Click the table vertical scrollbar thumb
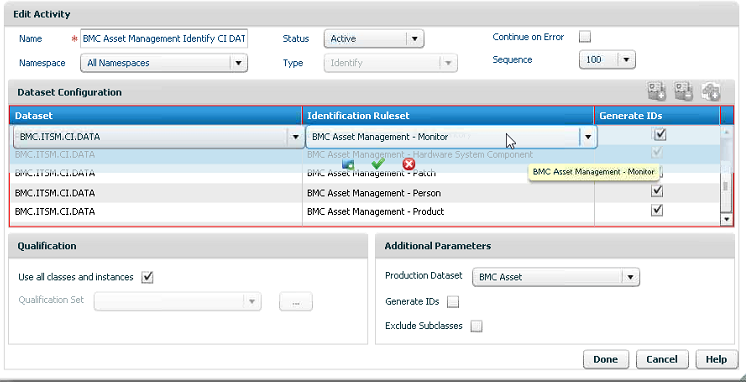This screenshot has height=382, width=746. coord(726,186)
